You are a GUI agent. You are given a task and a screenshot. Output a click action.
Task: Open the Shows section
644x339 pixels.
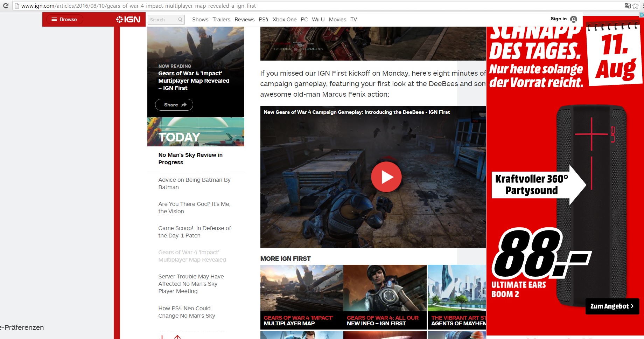[x=200, y=20]
